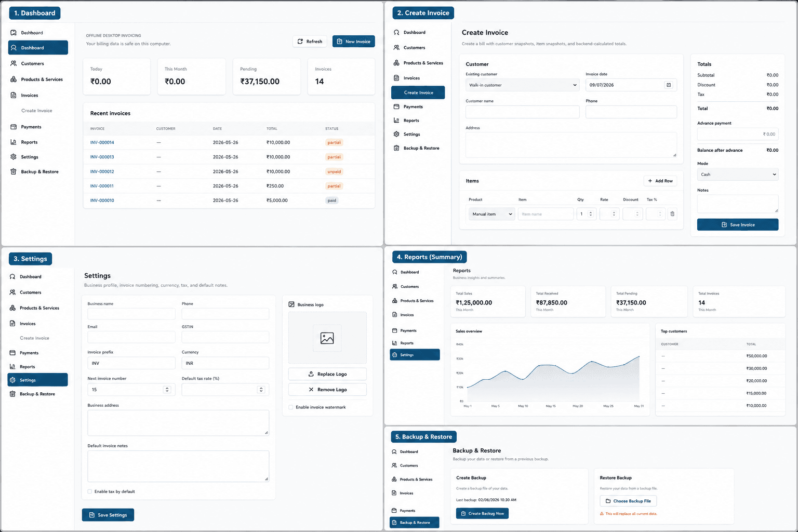Click the Remove Logo button
Screen dimensions: 798x532
coord(327,390)
